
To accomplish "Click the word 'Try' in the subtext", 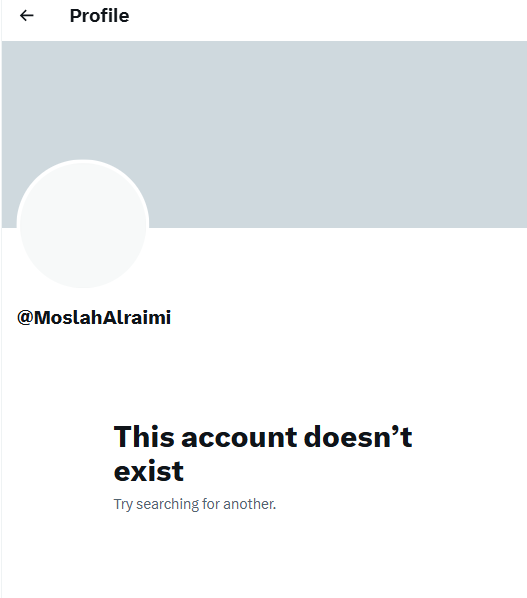I will coord(123,505).
